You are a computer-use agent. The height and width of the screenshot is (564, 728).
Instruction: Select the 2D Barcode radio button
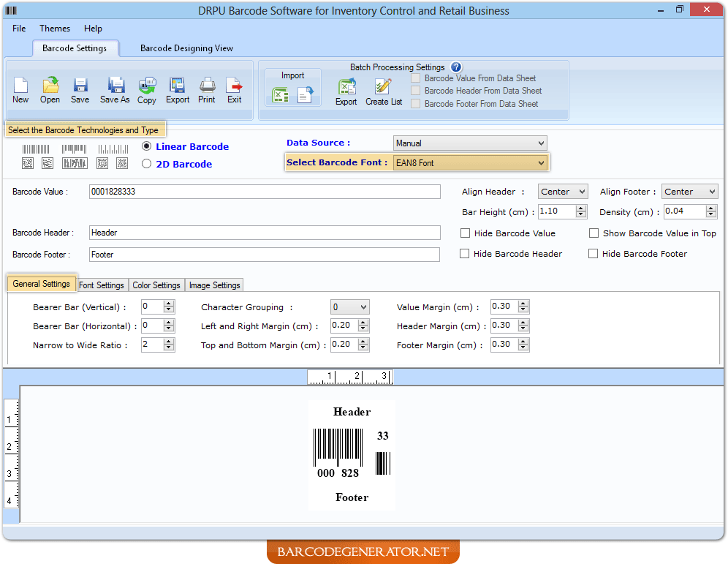point(147,164)
